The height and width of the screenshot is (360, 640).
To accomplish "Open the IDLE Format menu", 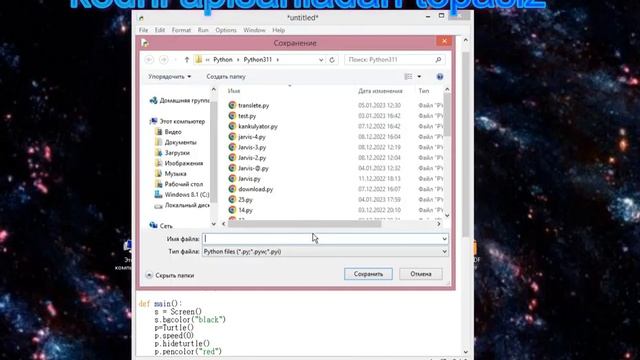I will 181,30.
